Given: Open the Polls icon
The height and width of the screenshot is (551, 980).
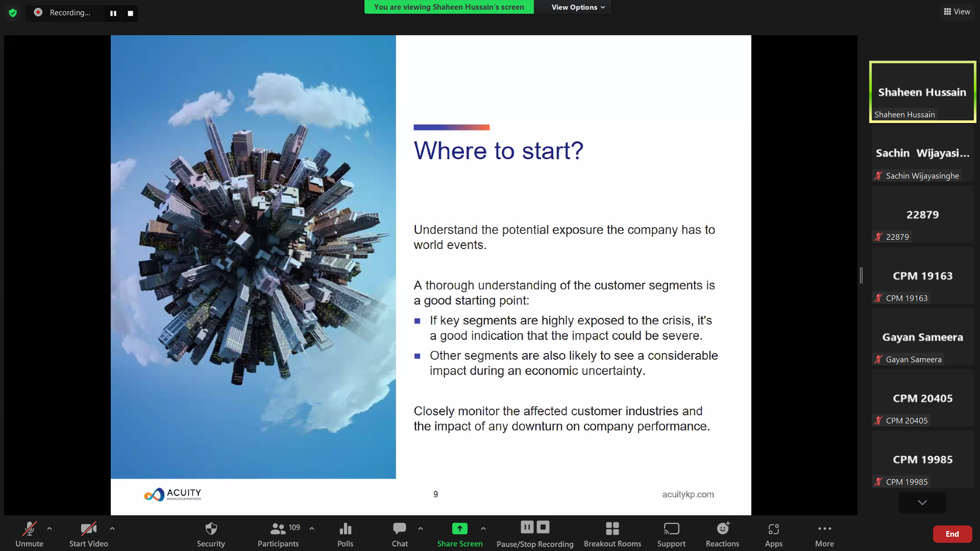Looking at the screenshot, I should click(345, 529).
